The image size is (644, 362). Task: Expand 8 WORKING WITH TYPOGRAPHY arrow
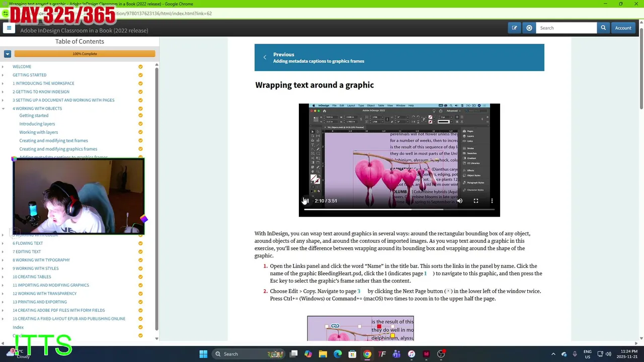(x=3, y=260)
